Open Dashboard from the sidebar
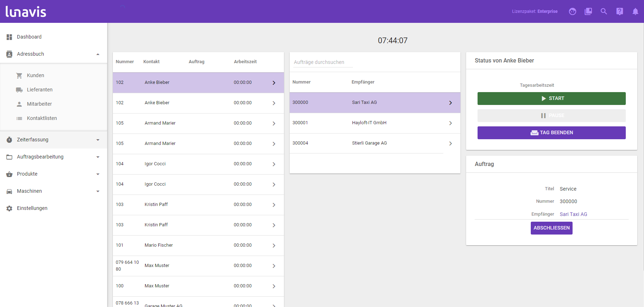644x307 pixels. coord(29,37)
